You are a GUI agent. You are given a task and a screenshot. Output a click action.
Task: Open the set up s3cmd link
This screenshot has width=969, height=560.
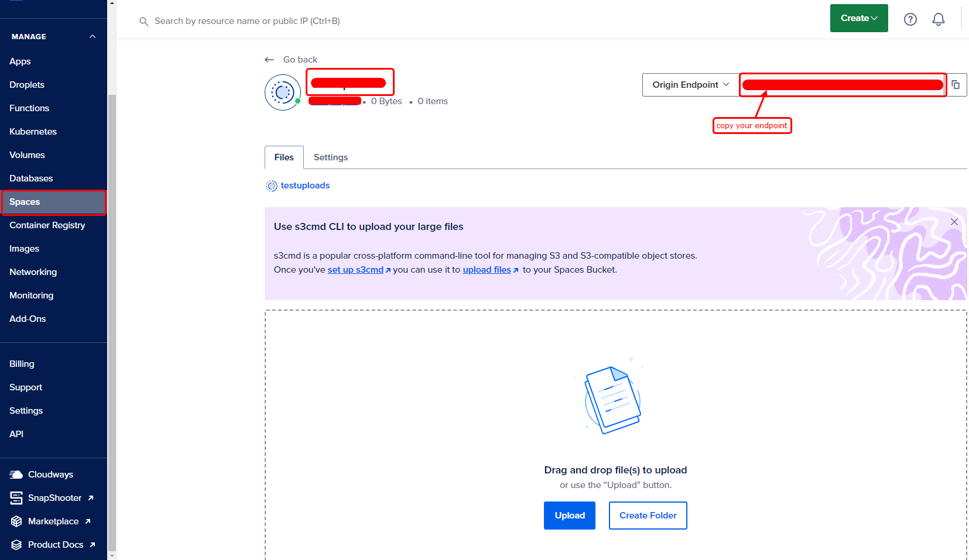(355, 270)
